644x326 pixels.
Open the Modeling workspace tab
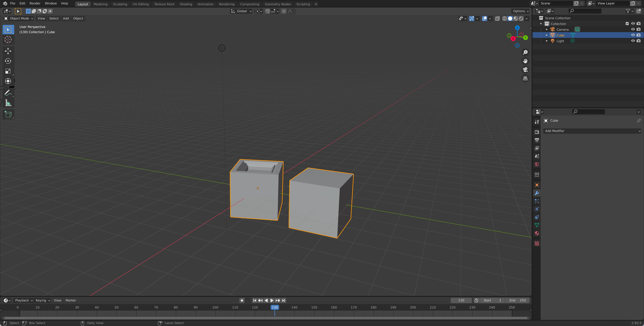[100, 4]
